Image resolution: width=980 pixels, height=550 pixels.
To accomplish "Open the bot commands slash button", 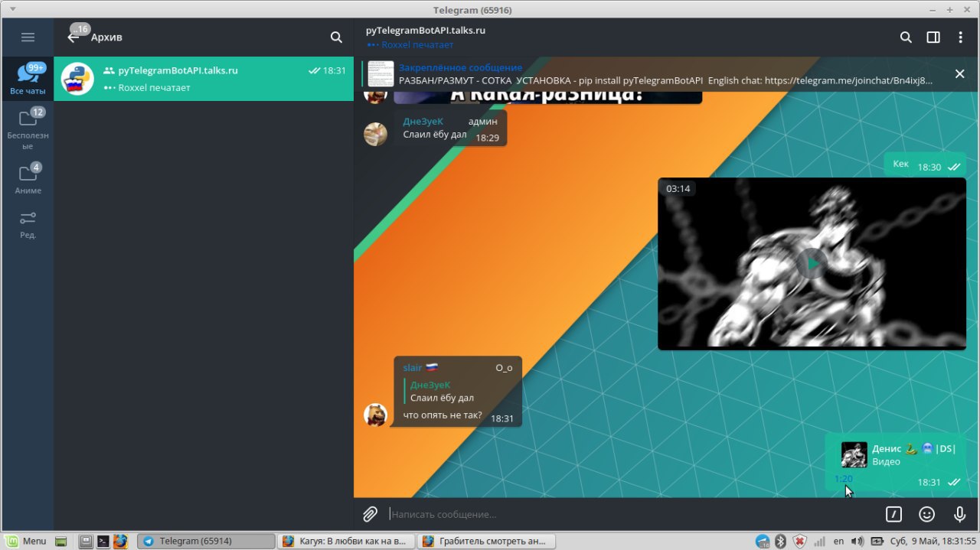I will 893,514.
